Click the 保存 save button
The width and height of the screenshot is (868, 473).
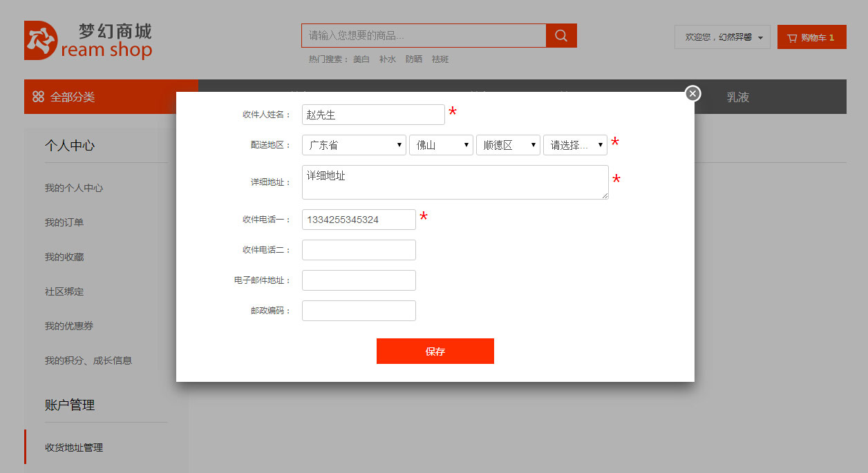coord(435,351)
